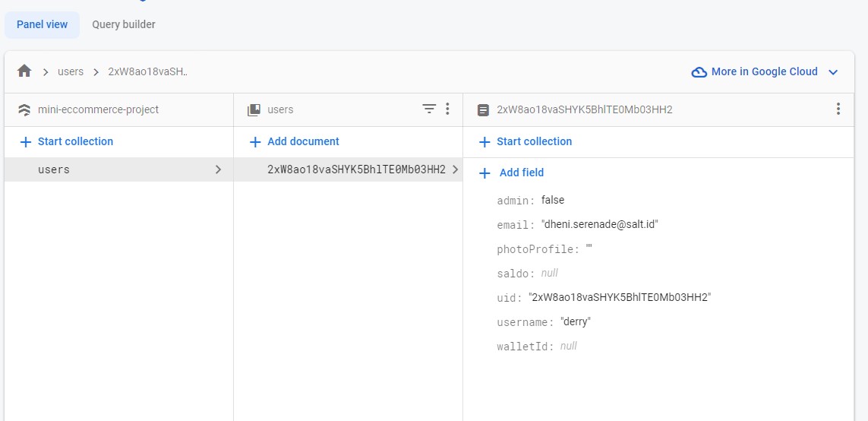The width and height of the screenshot is (868, 421).
Task: Click the users breadcrumb link
Action: (71, 71)
